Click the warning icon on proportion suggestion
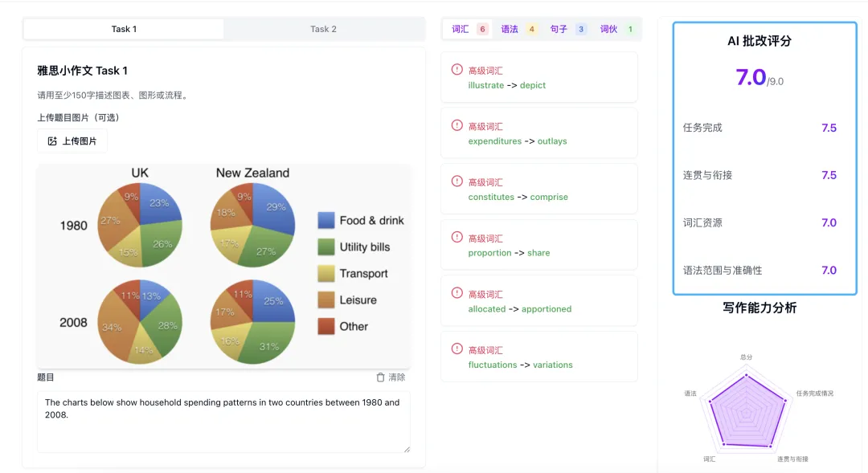The width and height of the screenshot is (868, 473). pos(457,238)
